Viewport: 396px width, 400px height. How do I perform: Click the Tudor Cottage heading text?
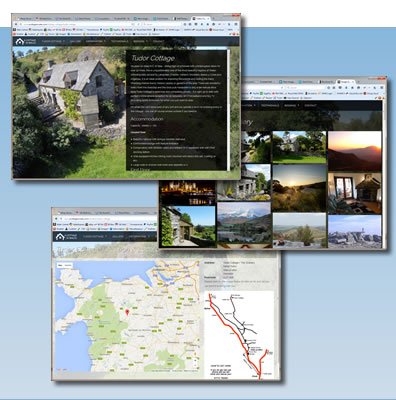click(153, 58)
